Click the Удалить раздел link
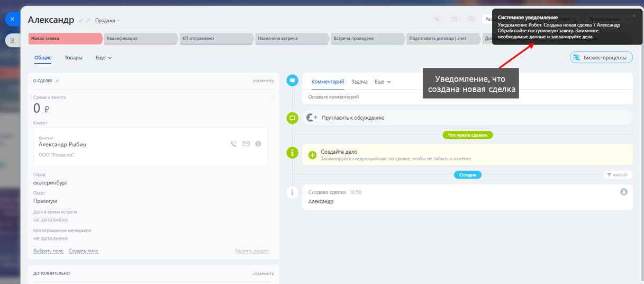This screenshot has width=644, height=284. click(252, 251)
